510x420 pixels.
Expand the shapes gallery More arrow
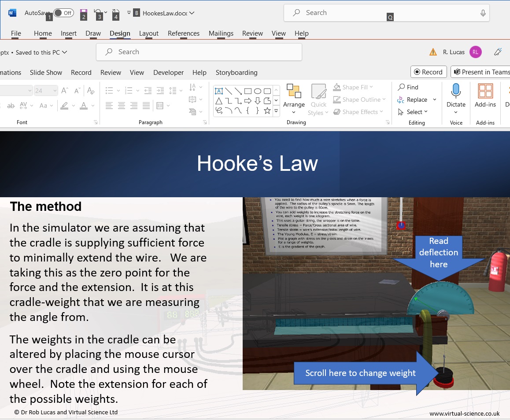[276, 111]
